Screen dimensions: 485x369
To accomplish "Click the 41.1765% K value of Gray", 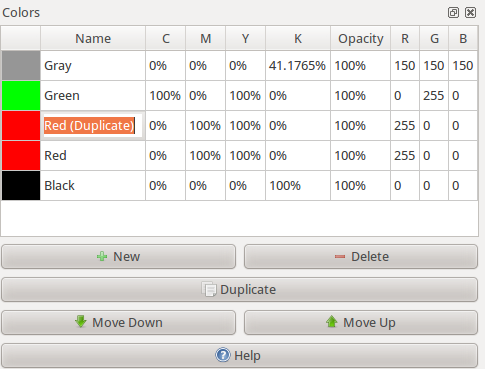I will pos(298,66).
